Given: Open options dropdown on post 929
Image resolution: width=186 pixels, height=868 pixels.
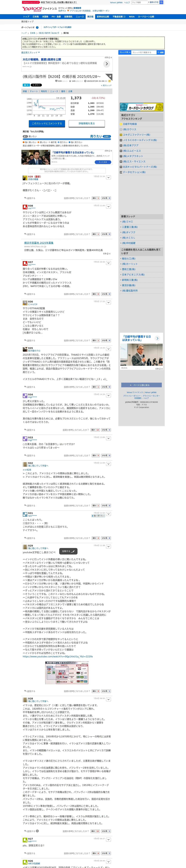Looking at the screenshot, I should point(109,547).
